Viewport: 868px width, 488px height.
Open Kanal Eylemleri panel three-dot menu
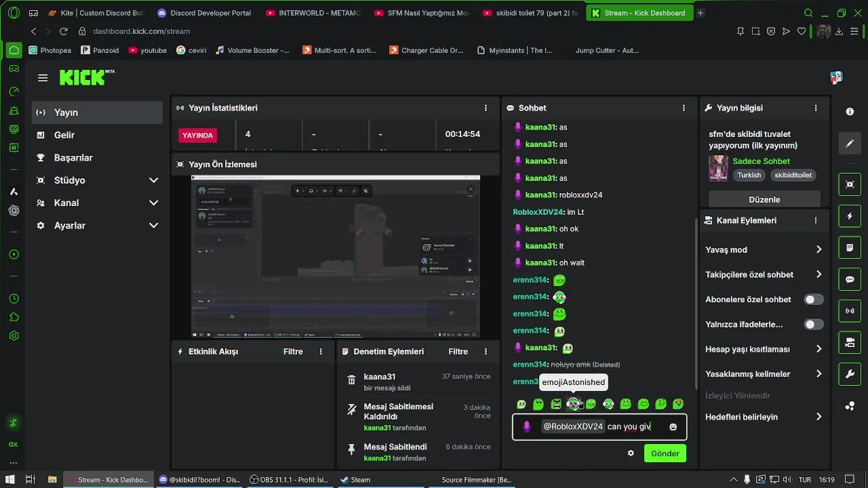816,220
